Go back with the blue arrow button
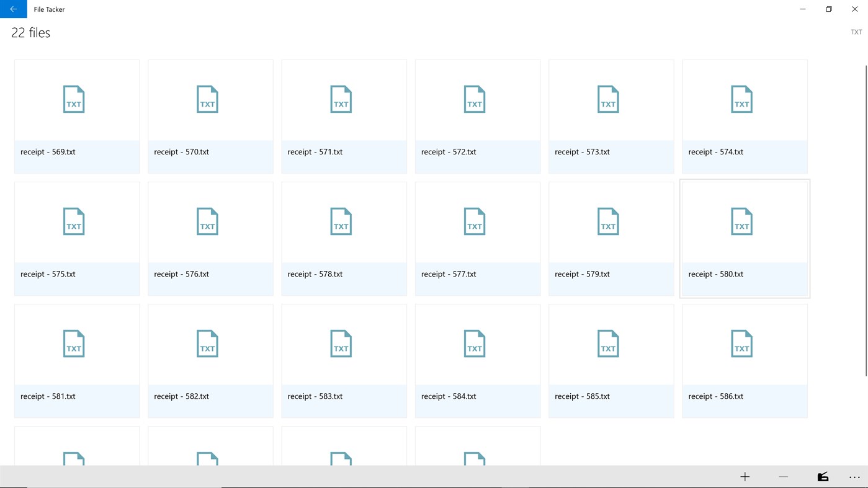The height and width of the screenshot is (488, 868). [x=14, y=9]
